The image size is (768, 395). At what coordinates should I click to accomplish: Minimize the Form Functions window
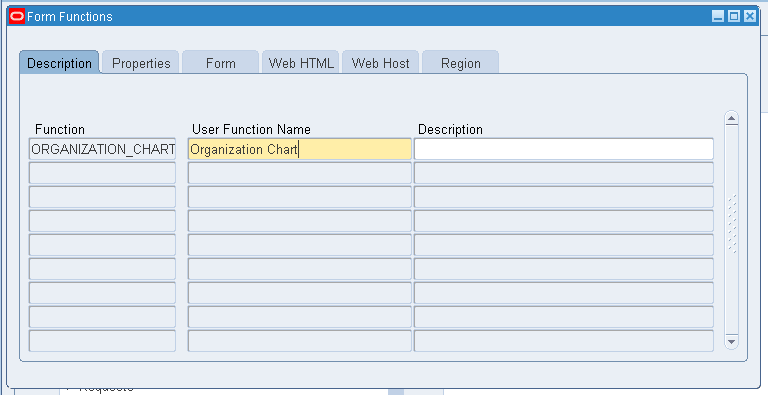(718, 16)
